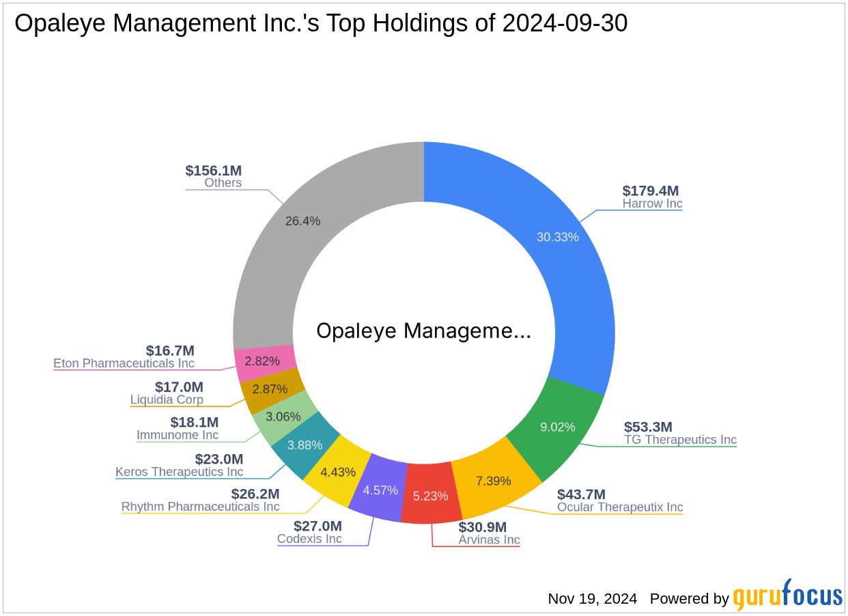Click the Nov 19, 2024 date text
The height and width of the screenshot is (616, 848).
point(591,599)
